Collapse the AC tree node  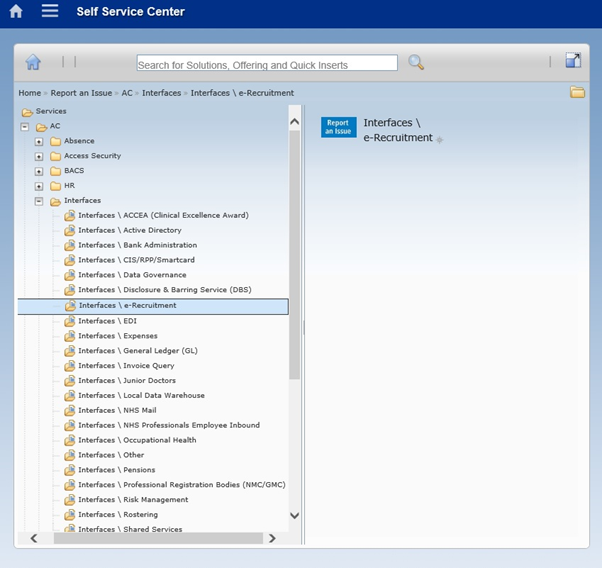point(25,126)
